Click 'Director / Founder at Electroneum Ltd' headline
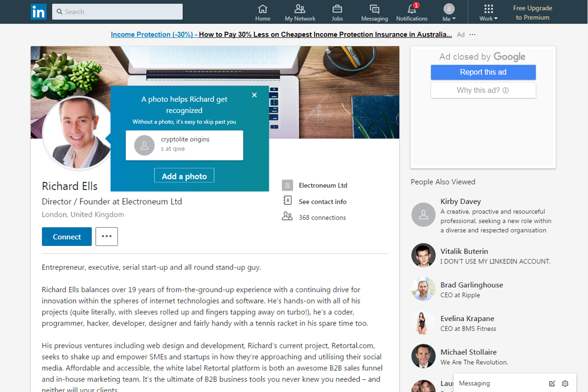This screenshot has height=392, width=588. coord(112,201)
